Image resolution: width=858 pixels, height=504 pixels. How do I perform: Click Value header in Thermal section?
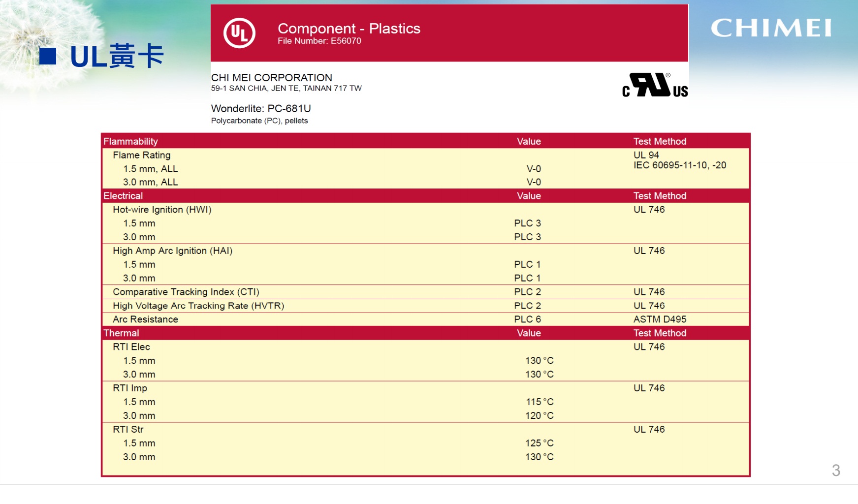(x=529, y=333)
